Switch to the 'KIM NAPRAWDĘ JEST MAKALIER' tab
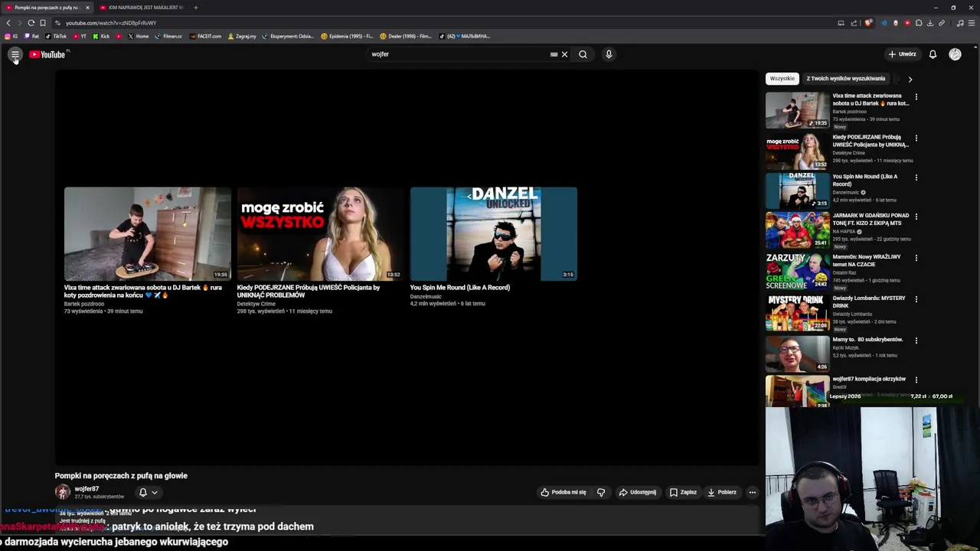The image size is (980, 551). (141, 8)
